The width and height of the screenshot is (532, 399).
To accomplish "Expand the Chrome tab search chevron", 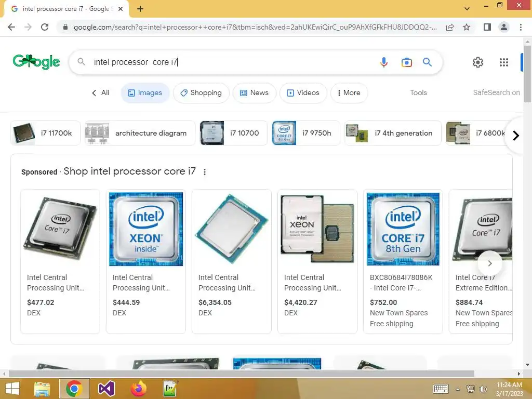I will (x=467, y=9).
